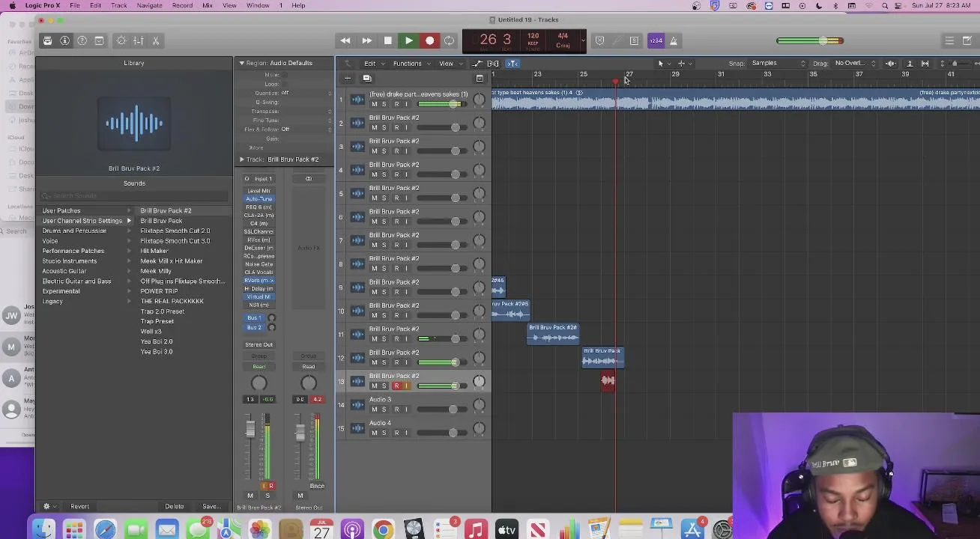Open the Navigate menu

coord(149,5)
